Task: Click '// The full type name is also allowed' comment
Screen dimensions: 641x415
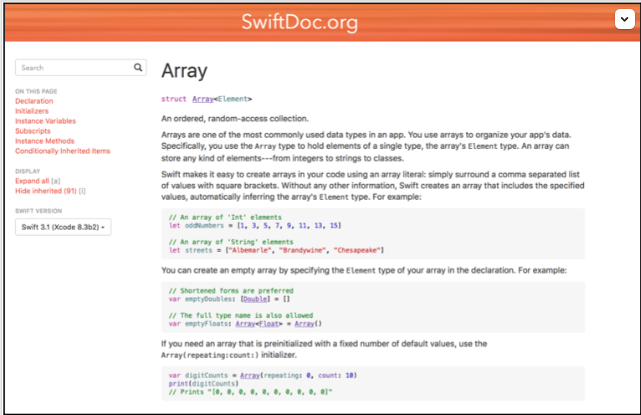Action: coord(241,315)
